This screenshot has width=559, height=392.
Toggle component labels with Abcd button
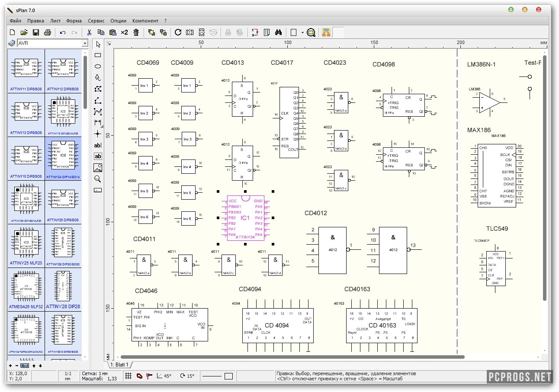25,366
